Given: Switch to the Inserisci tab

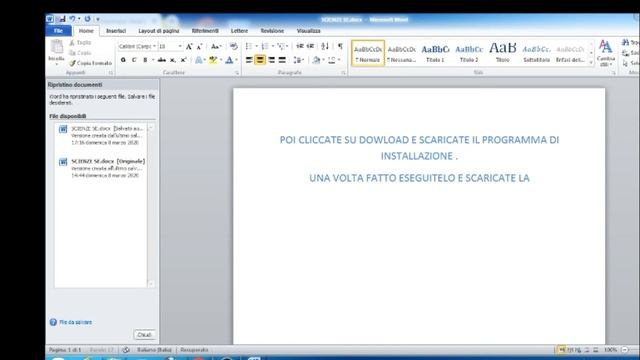Looking at the screenshot, I should [x=116, y=31].
